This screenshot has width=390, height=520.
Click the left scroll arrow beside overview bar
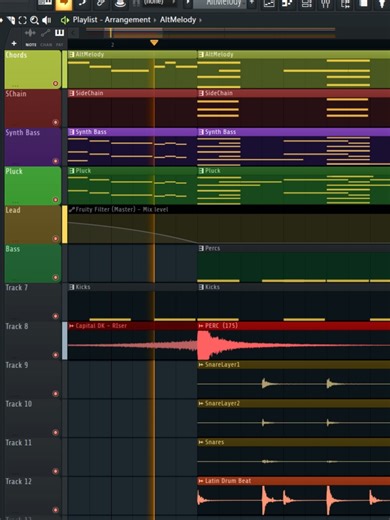pos(74,33)
